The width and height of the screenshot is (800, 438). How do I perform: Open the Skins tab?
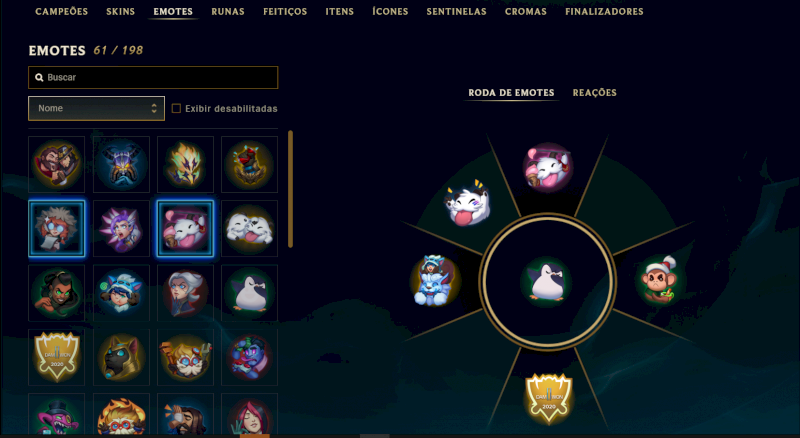120,11
